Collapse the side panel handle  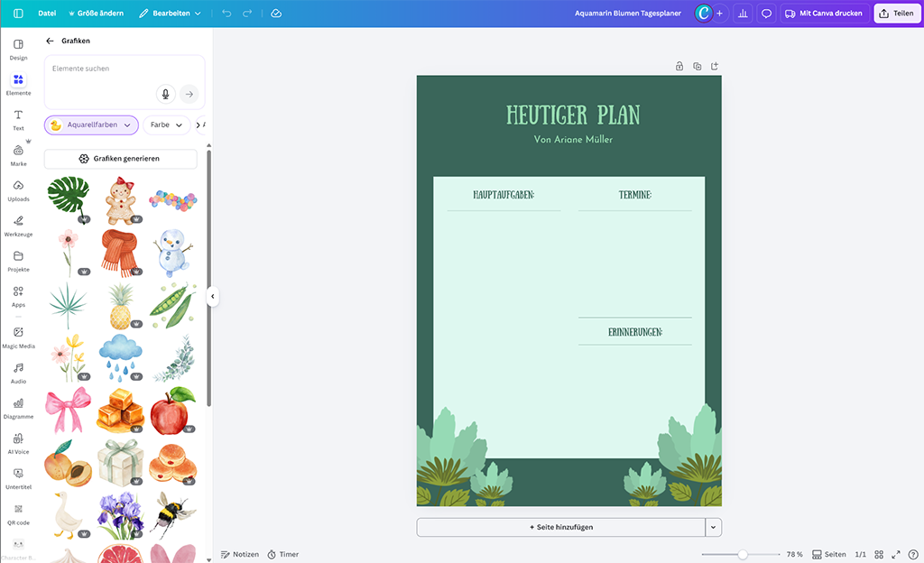(x=213, y=296)
